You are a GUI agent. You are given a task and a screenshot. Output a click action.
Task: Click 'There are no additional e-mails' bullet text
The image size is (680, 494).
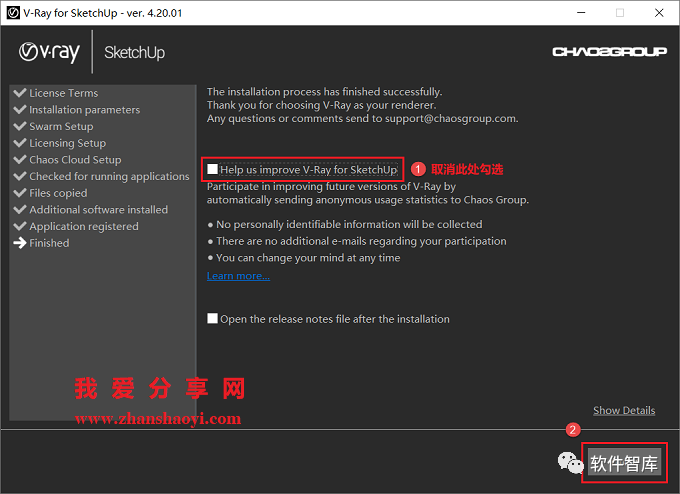coord(361,241)
